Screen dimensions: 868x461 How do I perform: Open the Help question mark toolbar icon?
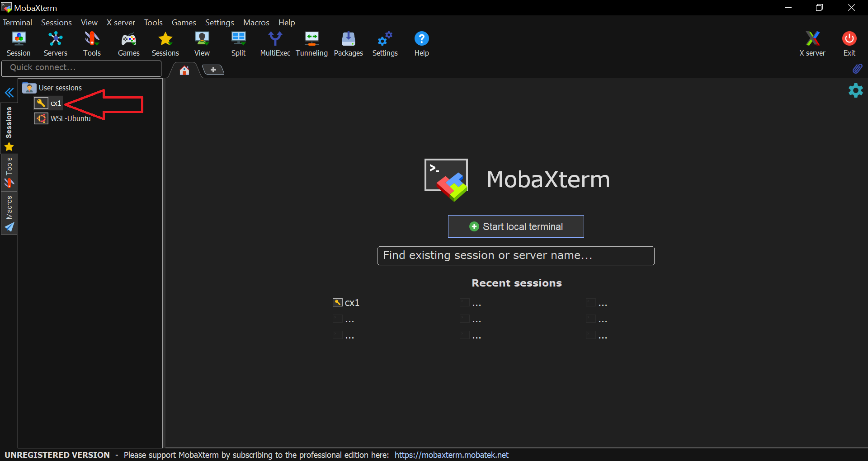421,44
